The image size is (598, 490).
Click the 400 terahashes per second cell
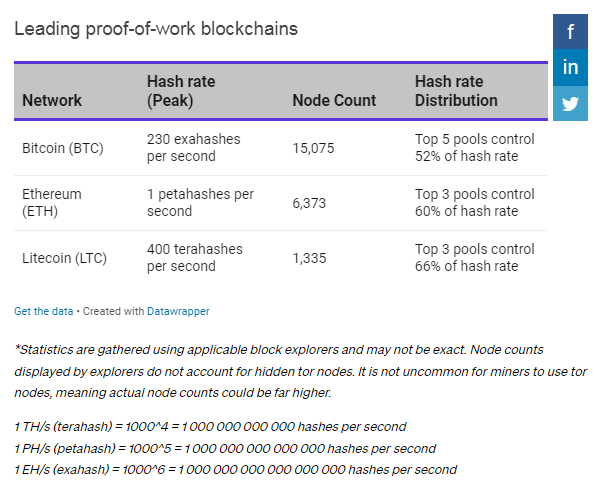[x=195, y=257]
